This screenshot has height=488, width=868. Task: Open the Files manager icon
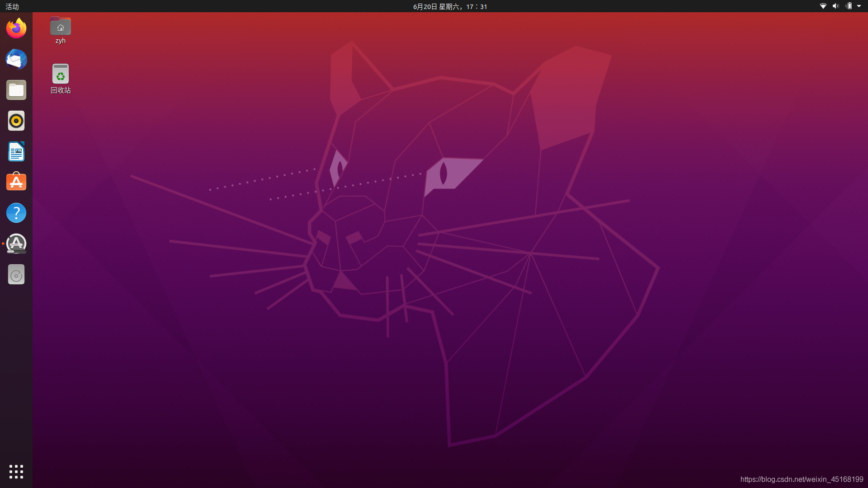click(16, 90)
